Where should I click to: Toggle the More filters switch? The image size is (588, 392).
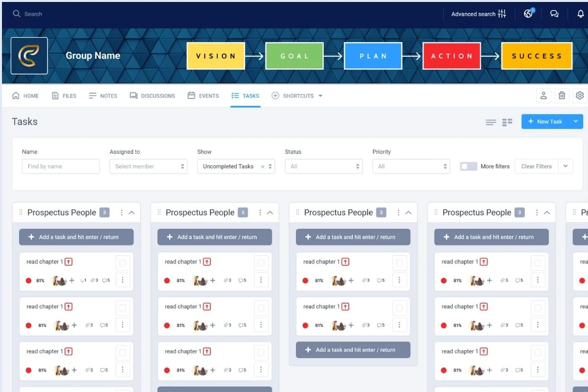(468, 166)
